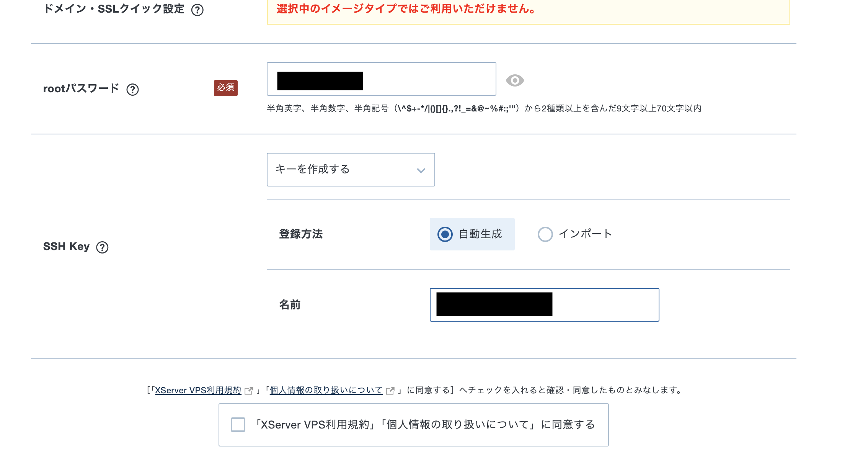Viewport: 868px width, 471px height.
Task: Click the 登録方法 label
Action: click(x=300, y=234)
